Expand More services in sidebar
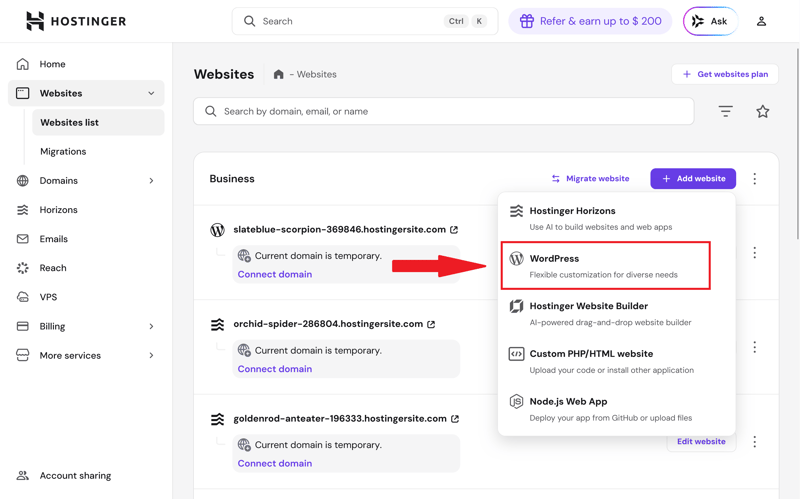Image resolution: width=800 pixels, height=499 pixels. (151, 356)
